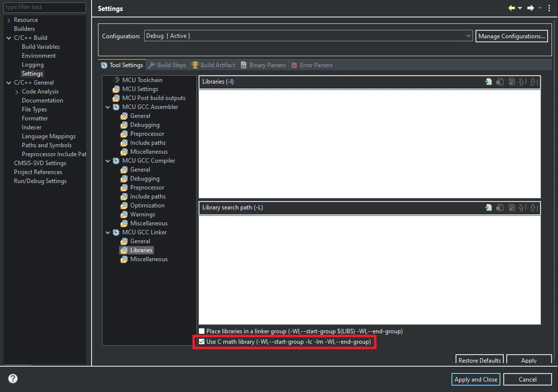Image resolution: width=558 pixels, height=392 pixels.
Task: Move up icon in Libraries (-l) toolbar
Action: (522, 82)
